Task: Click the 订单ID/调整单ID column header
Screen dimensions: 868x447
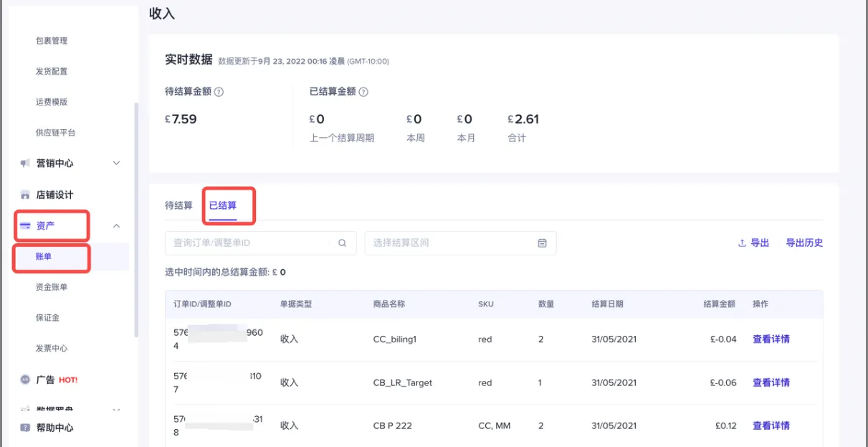Action: (x=202, y=304)
